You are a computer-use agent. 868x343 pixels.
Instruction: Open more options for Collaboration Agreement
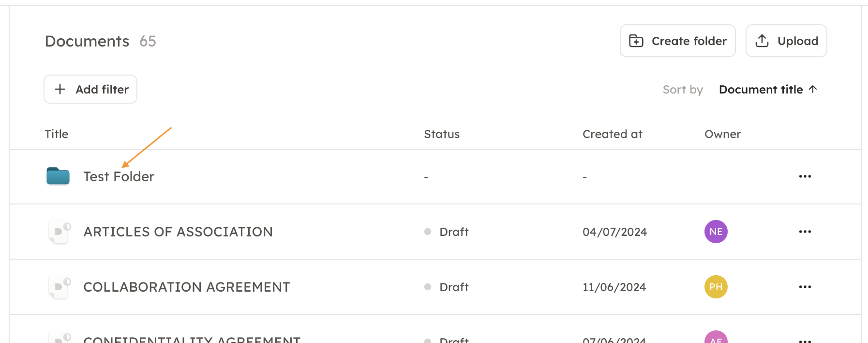tap(805, 287)
